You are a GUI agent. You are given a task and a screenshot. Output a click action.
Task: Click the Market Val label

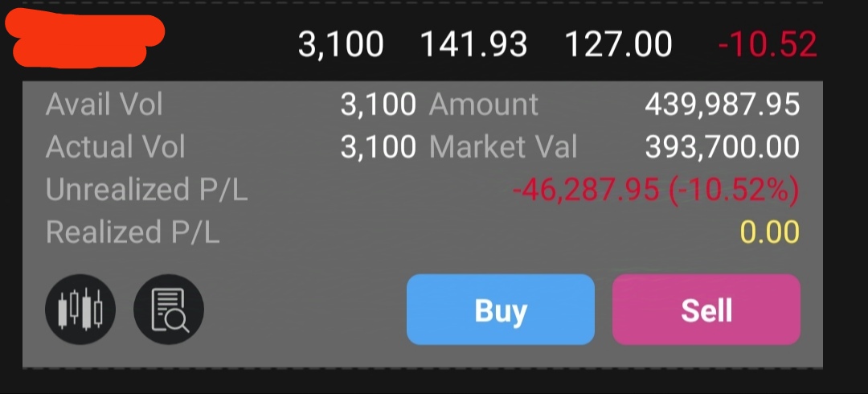[503, 147]
